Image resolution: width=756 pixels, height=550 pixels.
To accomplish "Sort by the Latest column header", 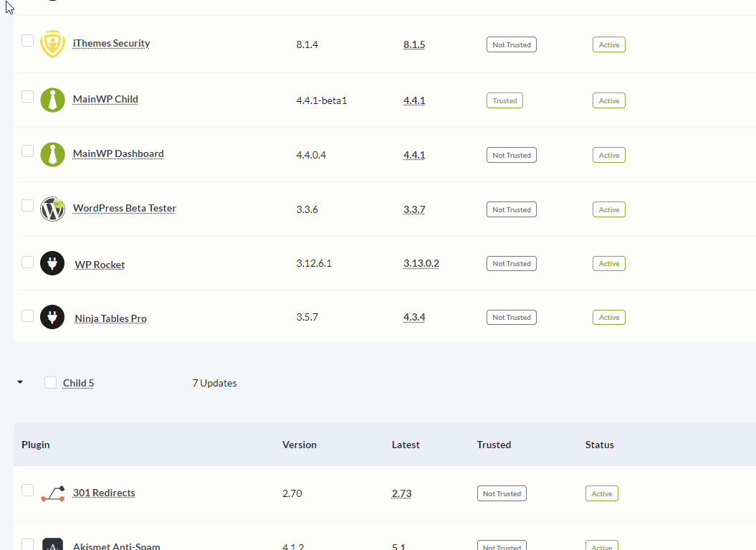I will [406, 445].
